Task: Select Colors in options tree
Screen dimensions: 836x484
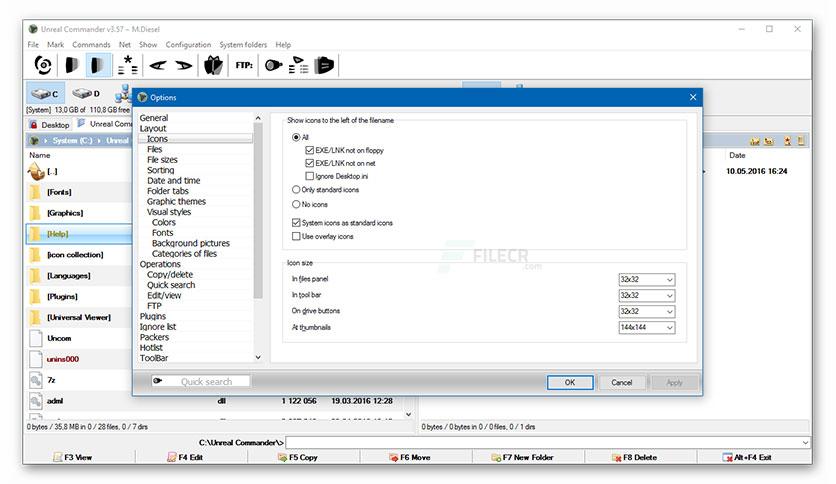Action: (x=163, y=222)
